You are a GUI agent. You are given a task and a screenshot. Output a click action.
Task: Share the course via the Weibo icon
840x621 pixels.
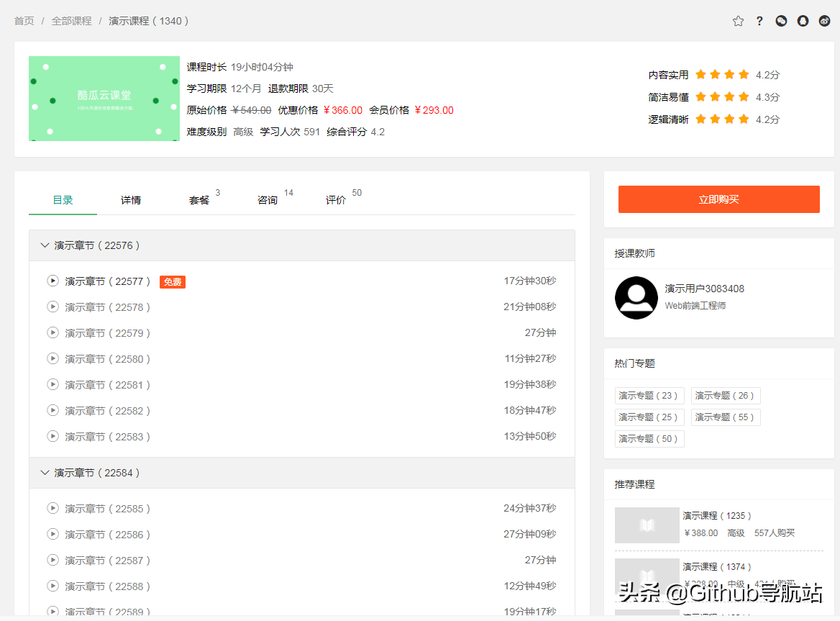tap(824, 21)
